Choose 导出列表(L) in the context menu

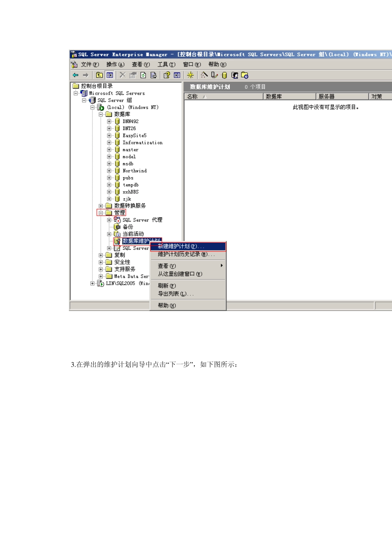[x=188, y=294]
